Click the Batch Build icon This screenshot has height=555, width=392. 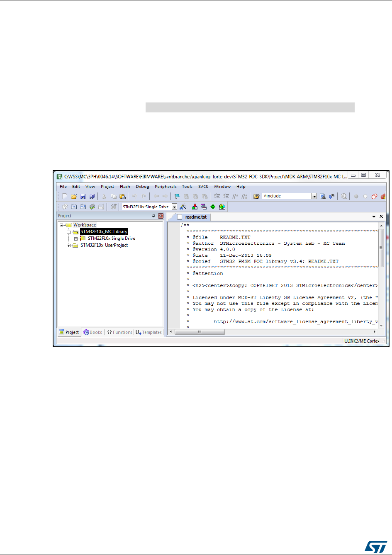92,207
